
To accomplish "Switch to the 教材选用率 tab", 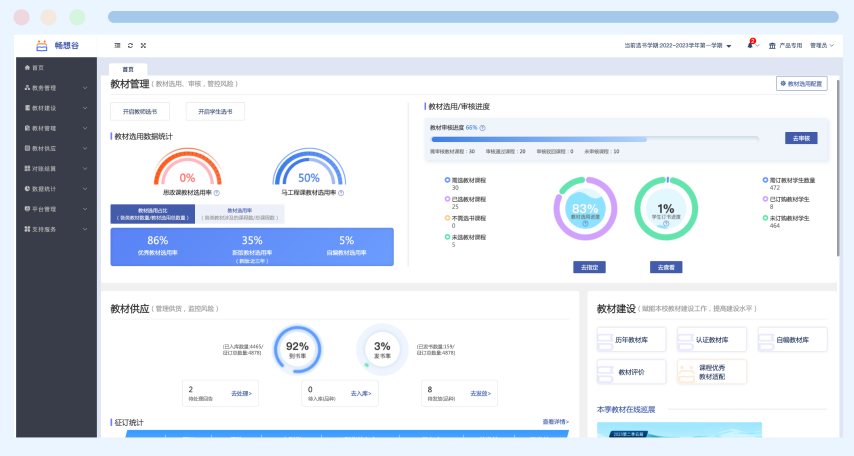I will click(x=240, y=214).
